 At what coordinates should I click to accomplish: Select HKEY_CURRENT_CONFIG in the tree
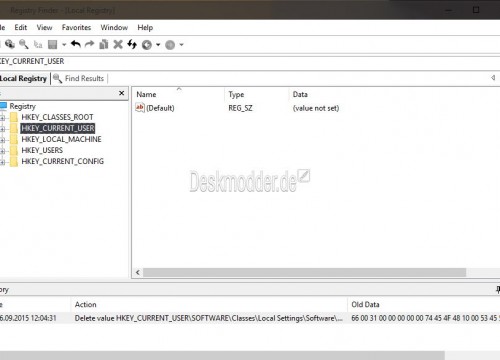point(62,161)
